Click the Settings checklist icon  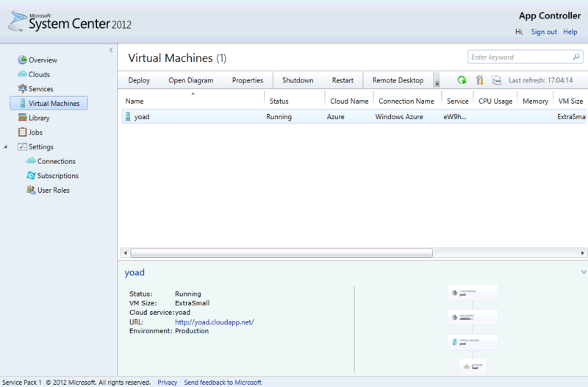coord(23,146)
